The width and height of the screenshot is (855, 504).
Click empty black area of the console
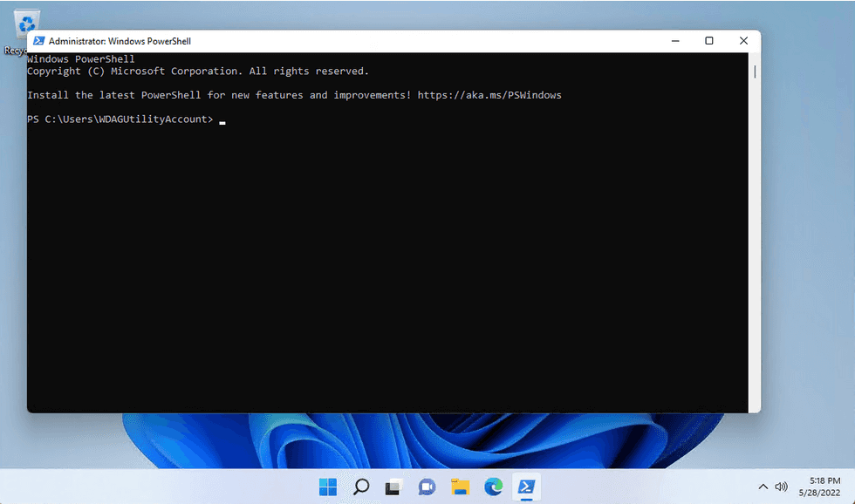(x=384, y=279)
